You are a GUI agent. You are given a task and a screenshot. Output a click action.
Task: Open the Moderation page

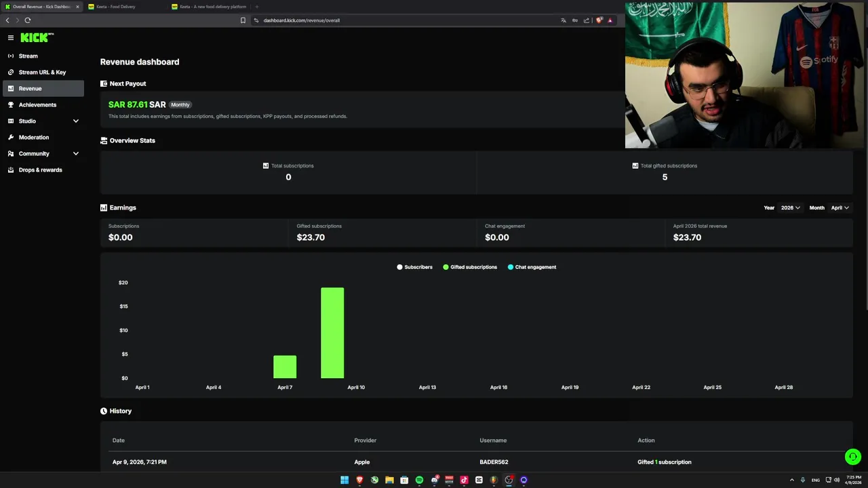pos(43,137)
